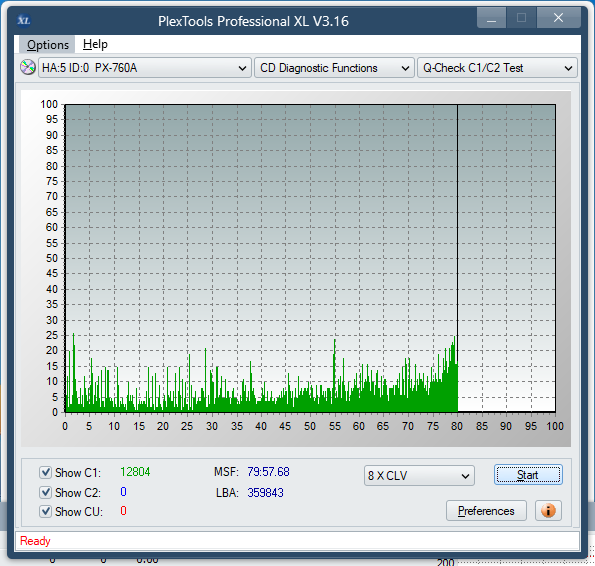Disable the Show CU checkbox
Image resolution: width=595 pixels, height=566 pixels.
tap(46, 511)
